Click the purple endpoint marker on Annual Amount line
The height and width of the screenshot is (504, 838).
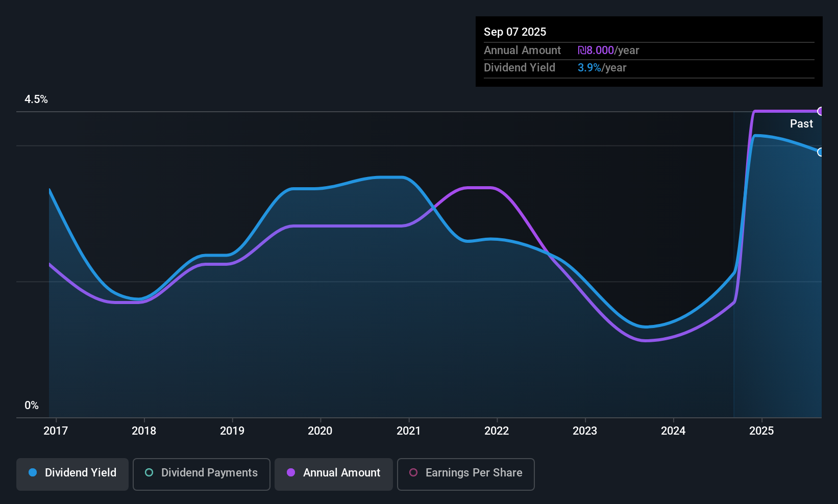click(x=820, y=111)
